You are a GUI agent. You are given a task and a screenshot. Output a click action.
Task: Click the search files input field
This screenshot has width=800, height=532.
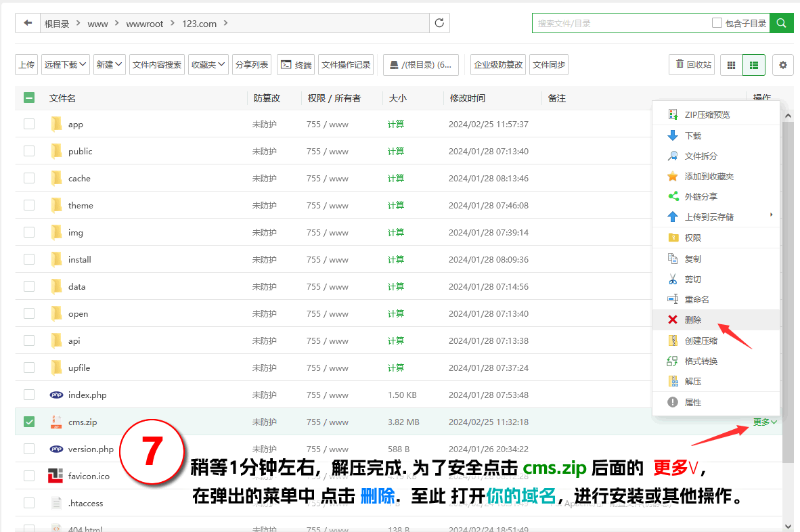619,23
